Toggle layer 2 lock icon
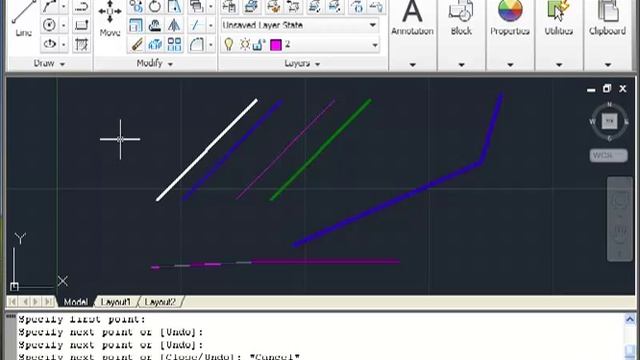Image resolution: width=640 pixels, height=360 pixels. coord(259,44)
